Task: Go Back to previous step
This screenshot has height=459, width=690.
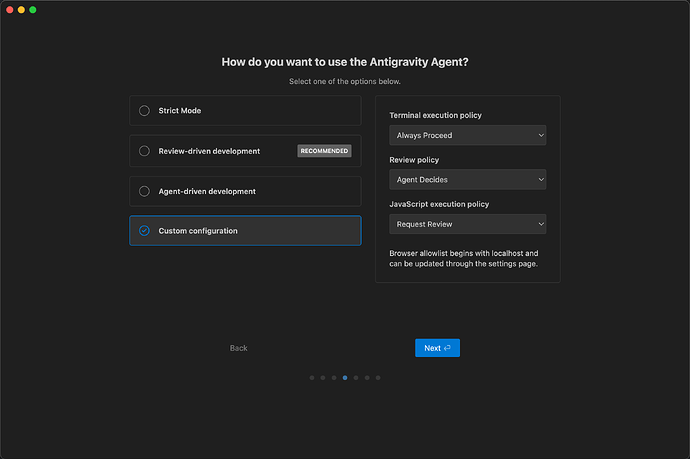Action: [x=239, y=348]
